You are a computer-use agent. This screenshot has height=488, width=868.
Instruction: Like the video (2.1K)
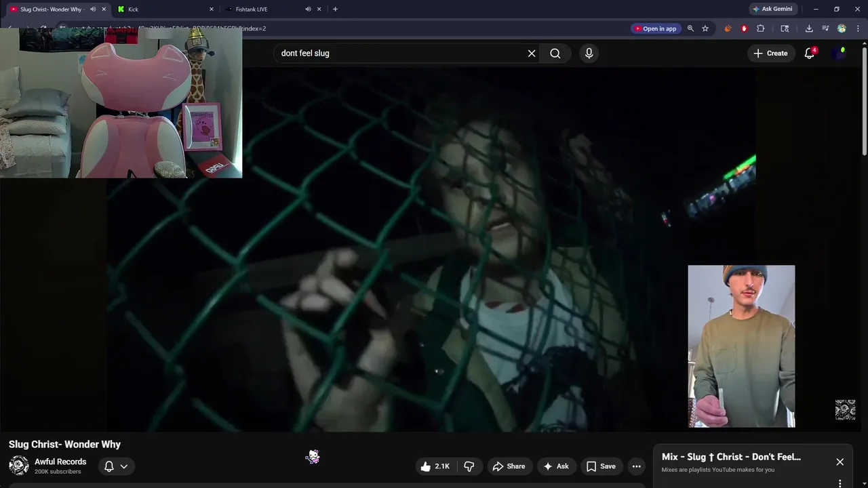(x=435, y=466)
